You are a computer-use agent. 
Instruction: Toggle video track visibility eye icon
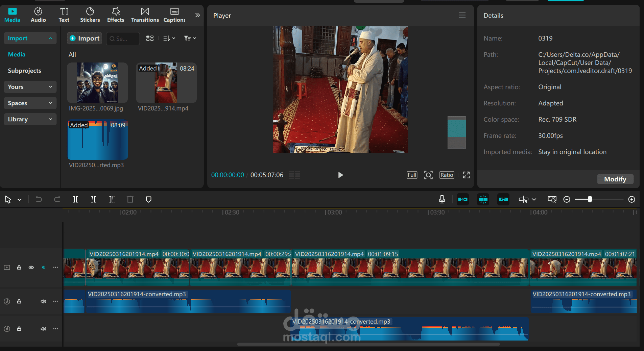[x=31, y=268]
